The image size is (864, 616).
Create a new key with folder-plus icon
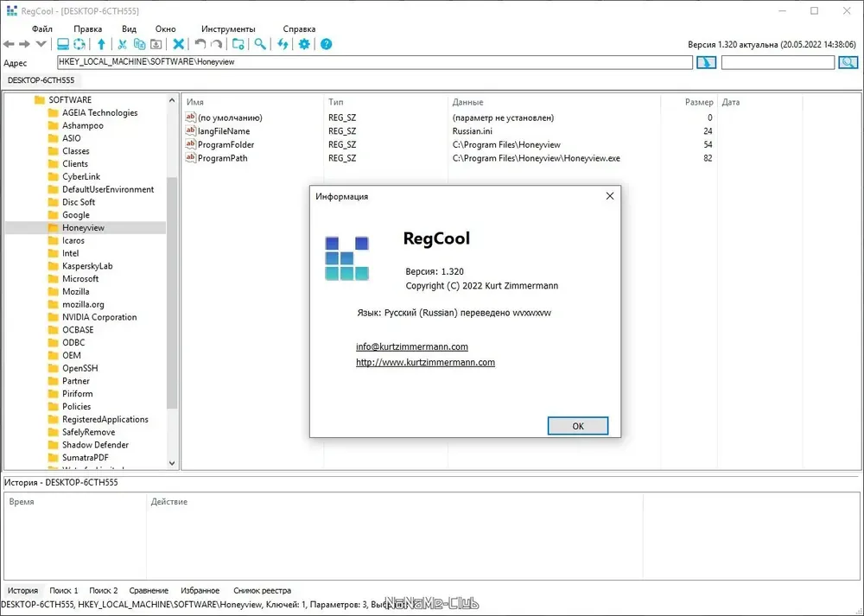pos(238,44)
